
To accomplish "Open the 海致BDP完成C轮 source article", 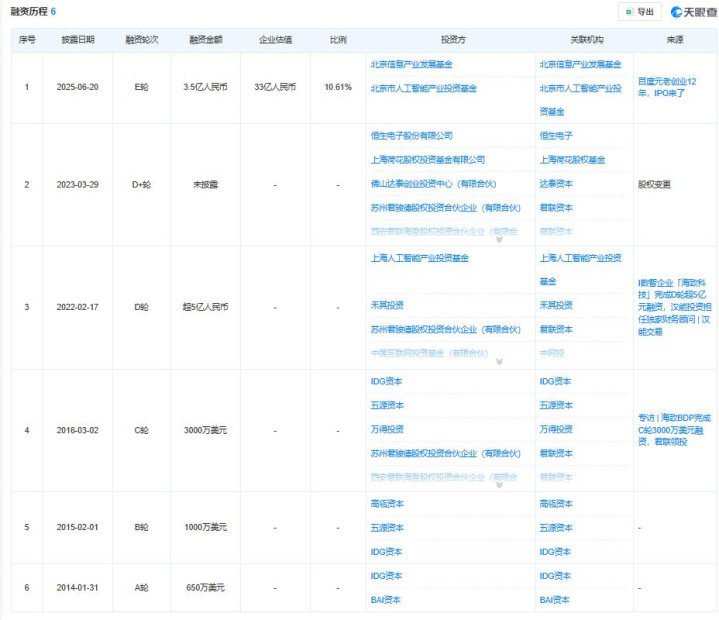I will [671, 429].
